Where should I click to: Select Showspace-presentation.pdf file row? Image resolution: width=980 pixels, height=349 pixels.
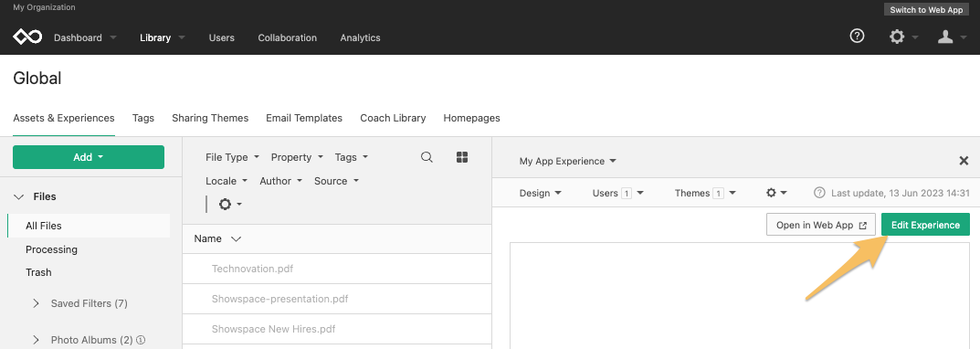click(x=337, y=299)
